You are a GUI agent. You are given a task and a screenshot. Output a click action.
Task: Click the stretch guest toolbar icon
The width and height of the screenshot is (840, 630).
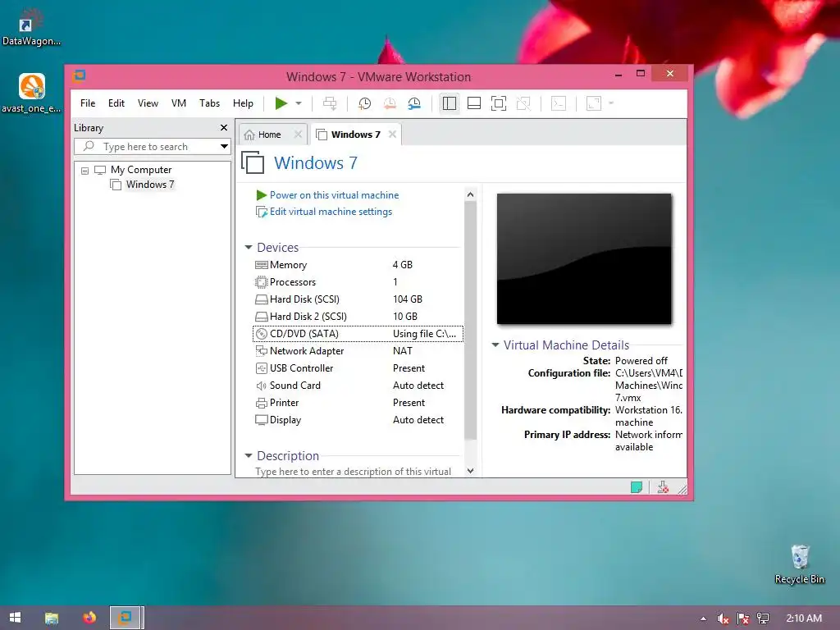click(x=594, y=103)
